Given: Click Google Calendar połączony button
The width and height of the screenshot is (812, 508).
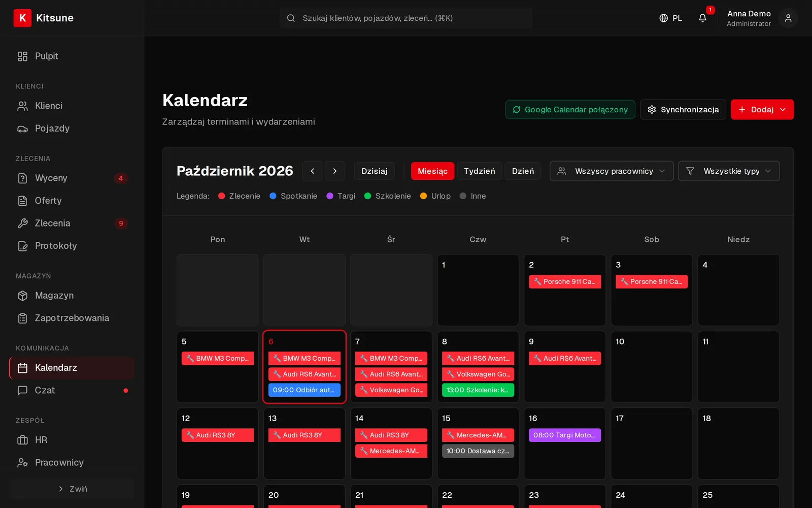Looking at the screenshot, I should point(570,110).
